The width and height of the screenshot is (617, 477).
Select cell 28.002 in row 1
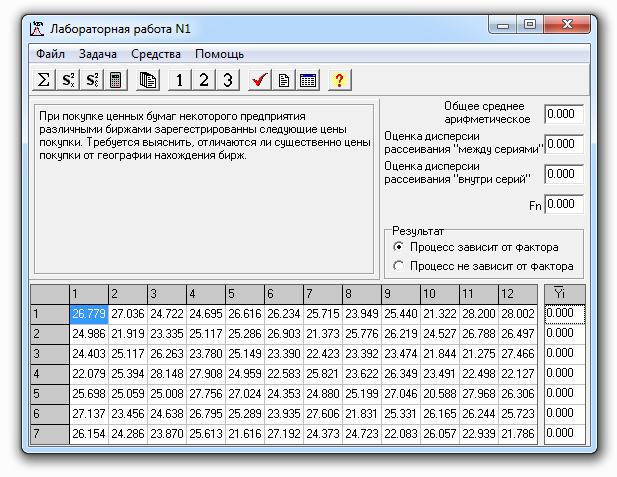tap(518, 314)
